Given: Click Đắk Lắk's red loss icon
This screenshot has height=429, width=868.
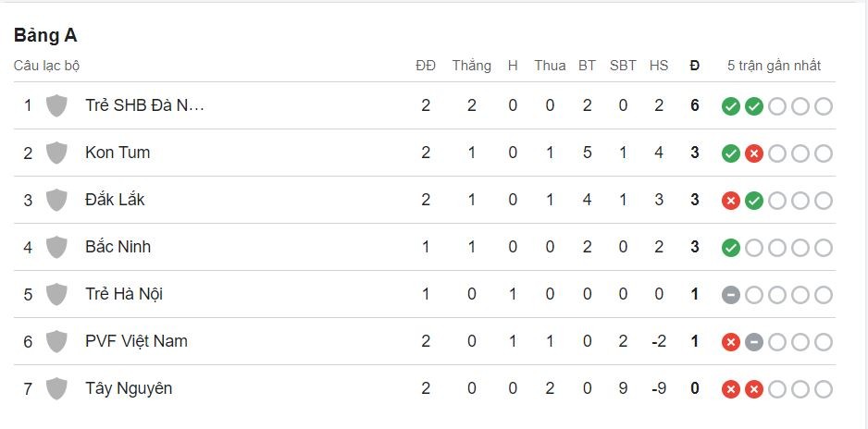Looking at the screenshot, I should [x=731, y=201].
